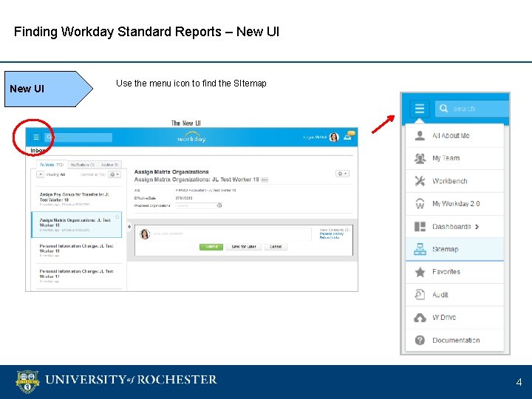Click the Job value 'Accountant - JL Test Worker 18'

pyautogui.click(x=205, y=190)
